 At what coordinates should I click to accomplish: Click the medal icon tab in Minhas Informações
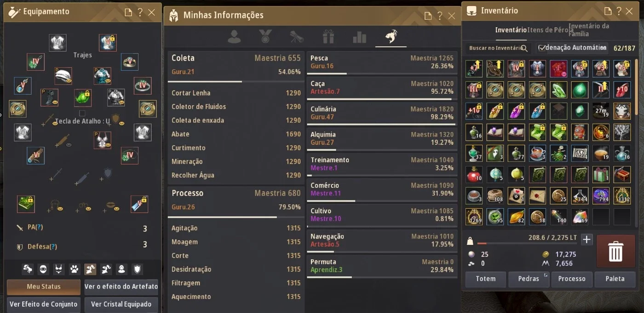(x=265, y=37)
